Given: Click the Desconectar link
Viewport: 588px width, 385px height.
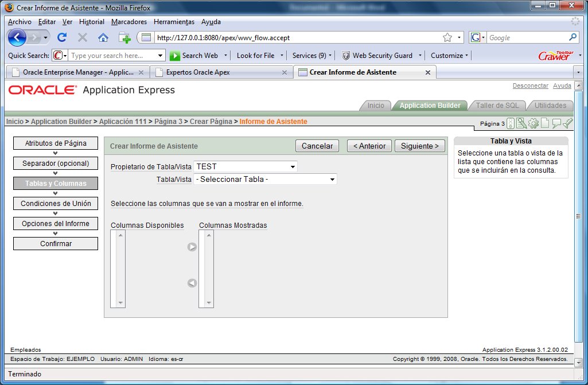Looking at the screenshot, I should click(x=530, y=85).
